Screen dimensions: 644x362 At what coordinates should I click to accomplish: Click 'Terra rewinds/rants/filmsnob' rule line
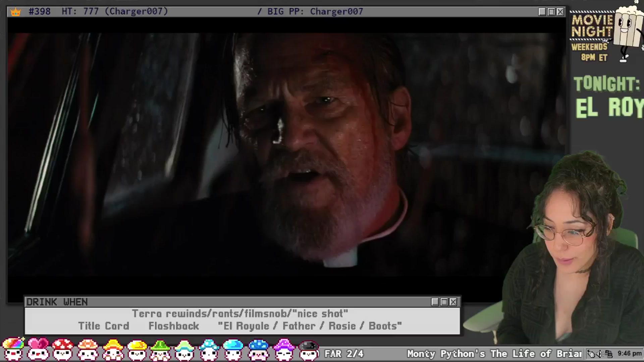[240, 314]
